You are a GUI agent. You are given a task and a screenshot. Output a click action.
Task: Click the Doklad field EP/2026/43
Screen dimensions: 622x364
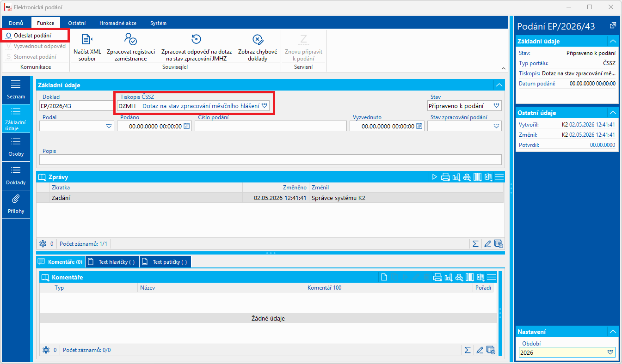(x=76, y=106)
